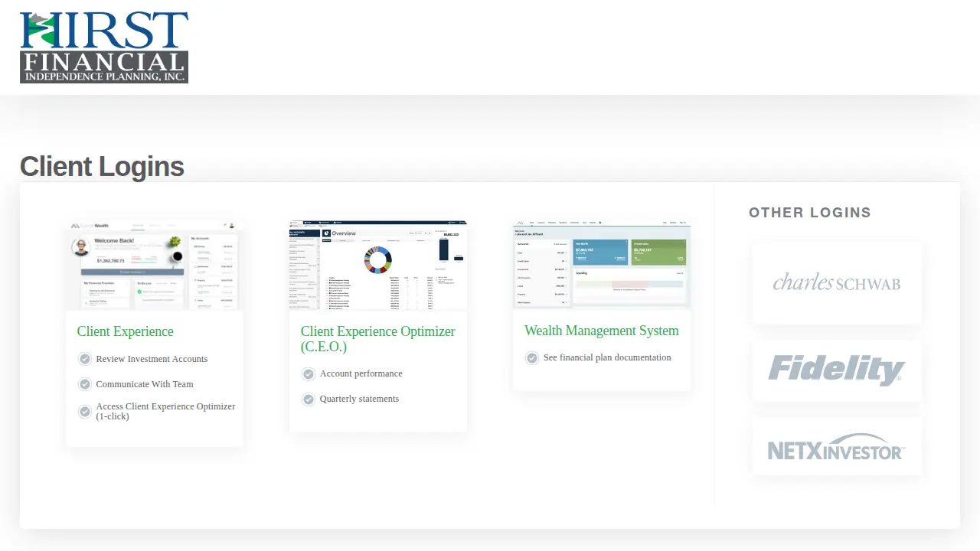Click the 'Account performance' text
This screenshot has height=551, width=980.
coord(361,373)
